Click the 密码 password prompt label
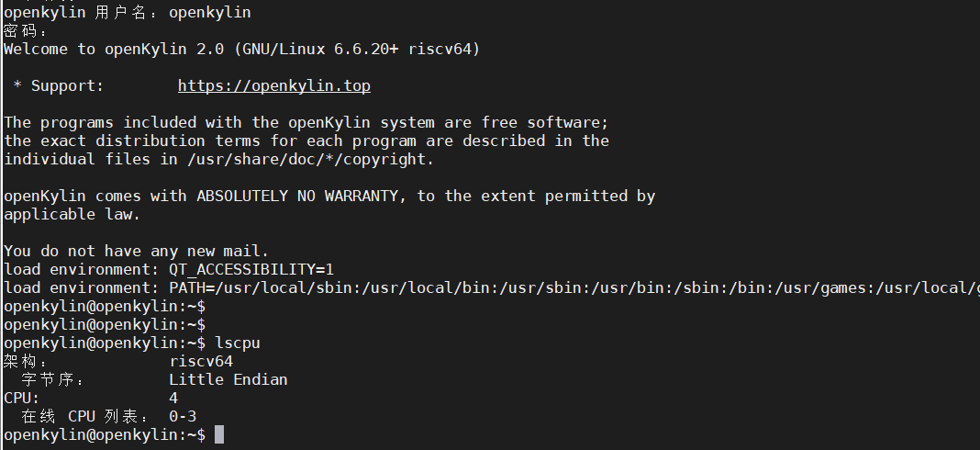This screenshot has width=980, height=450. (x=22, y=31)
